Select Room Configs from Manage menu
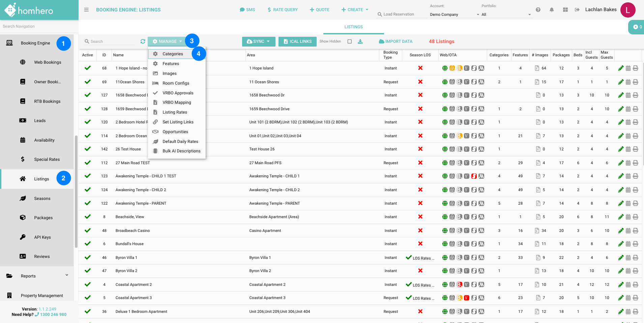This screenshot has height=323, width=644. coord(176,83)
